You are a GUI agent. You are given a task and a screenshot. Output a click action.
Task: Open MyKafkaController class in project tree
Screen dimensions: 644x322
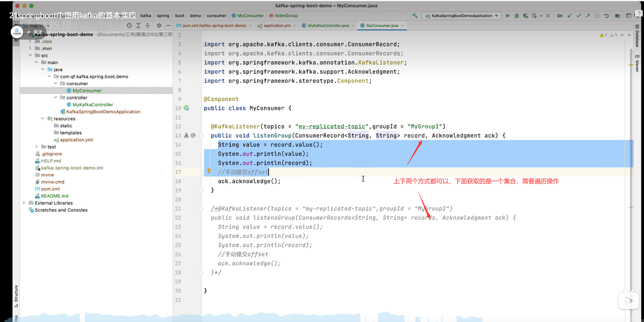point(93,105)
